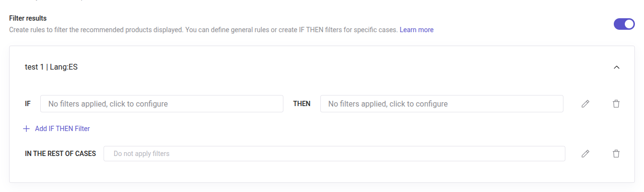Collapse the test 1 | Lang:ES panel
Screen dimensions: 644x192
[617, 67]
